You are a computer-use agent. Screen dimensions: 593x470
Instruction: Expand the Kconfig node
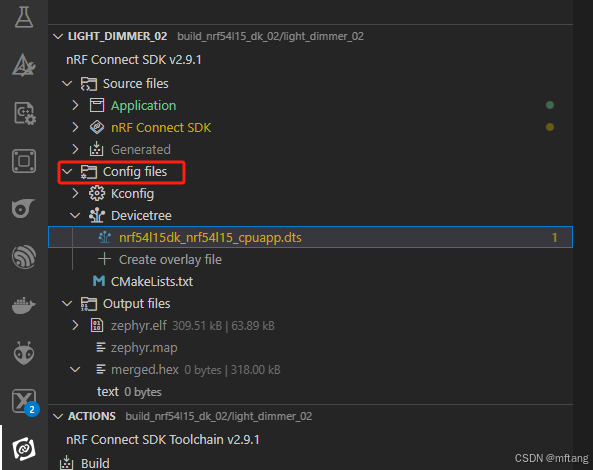75,194
